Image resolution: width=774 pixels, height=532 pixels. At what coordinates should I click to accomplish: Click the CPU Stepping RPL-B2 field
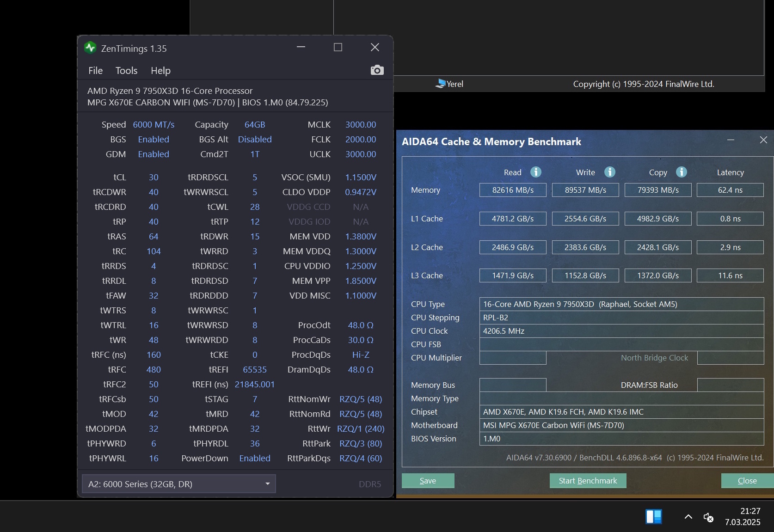tap(621, 318)
